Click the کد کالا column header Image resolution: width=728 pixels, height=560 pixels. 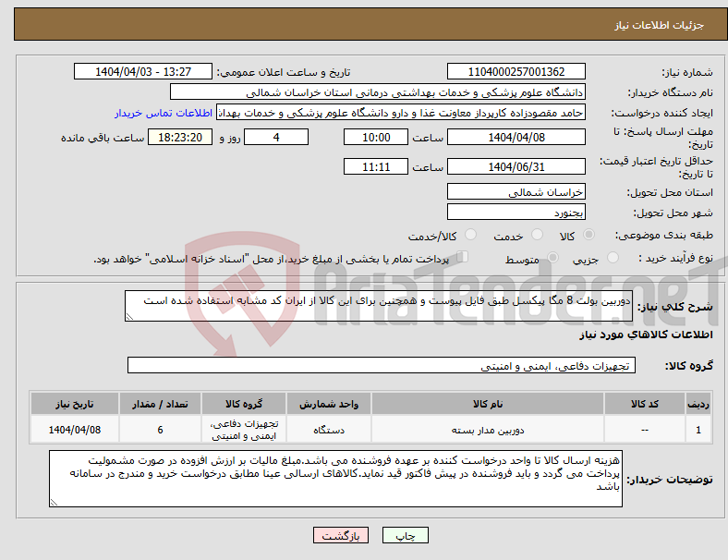645,404
